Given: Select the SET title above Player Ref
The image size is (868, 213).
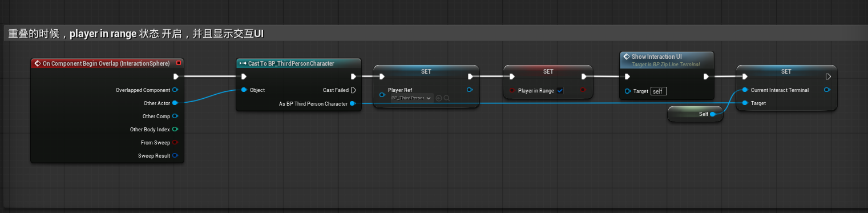Looking at the screenshot, I should point(426,71).
